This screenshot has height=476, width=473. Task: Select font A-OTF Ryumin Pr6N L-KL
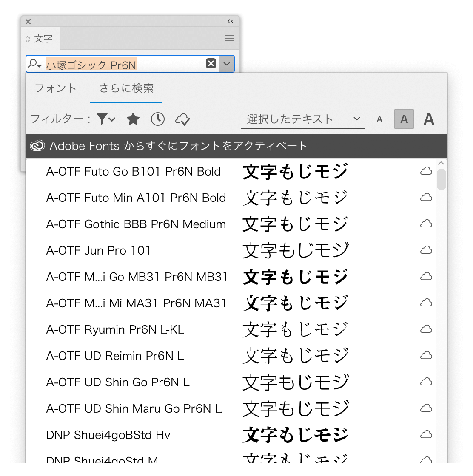pyautogui.click(x=115, y=330)
